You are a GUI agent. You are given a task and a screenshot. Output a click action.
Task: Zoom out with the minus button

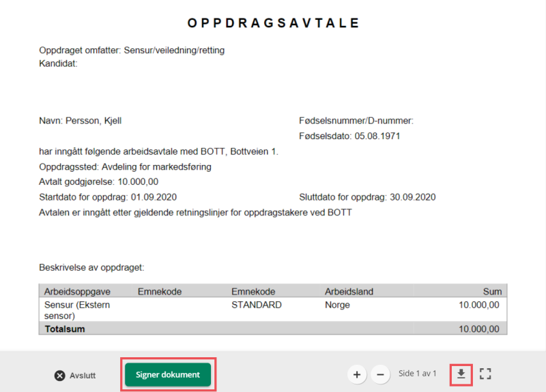380,374
